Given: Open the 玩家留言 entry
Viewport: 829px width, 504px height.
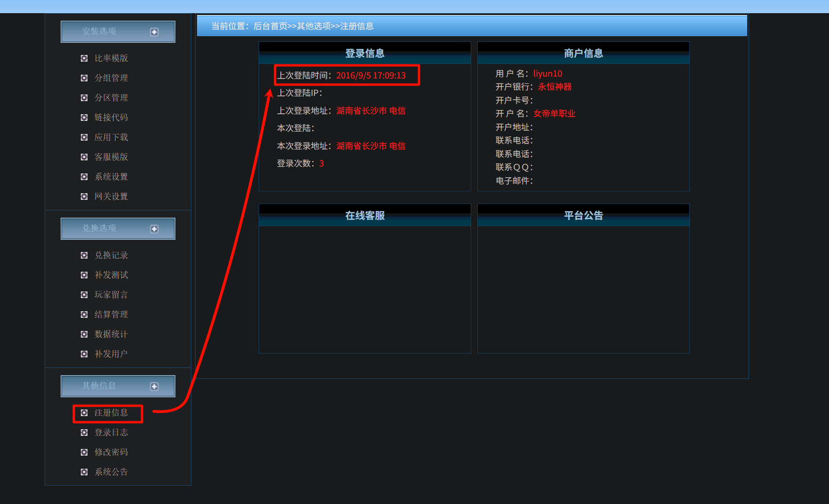Looking at the screenshot, I should [111, 295].
